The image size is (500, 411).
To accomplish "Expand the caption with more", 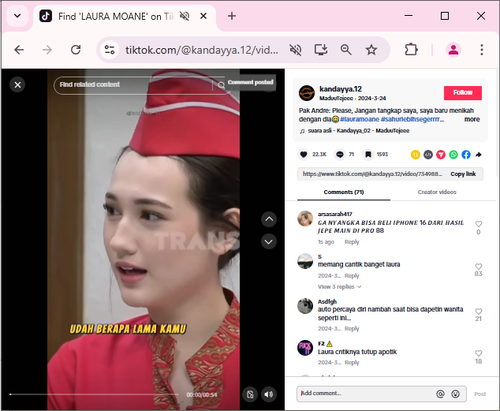I will (x=472, y=119).
